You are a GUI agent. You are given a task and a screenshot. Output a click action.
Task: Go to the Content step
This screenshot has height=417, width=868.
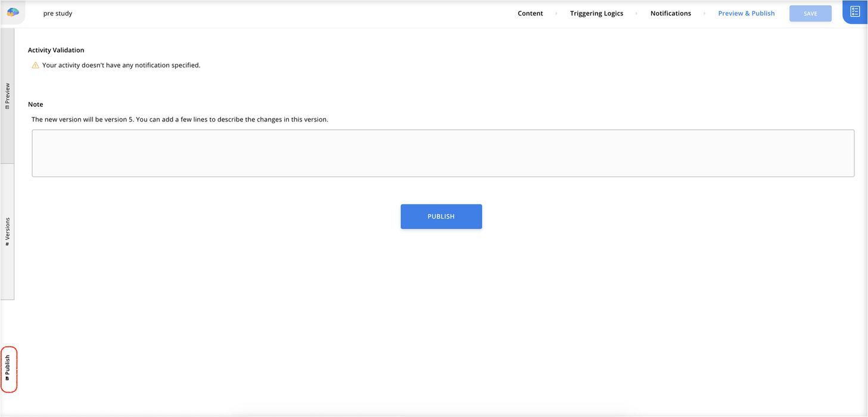click(530, 13)
